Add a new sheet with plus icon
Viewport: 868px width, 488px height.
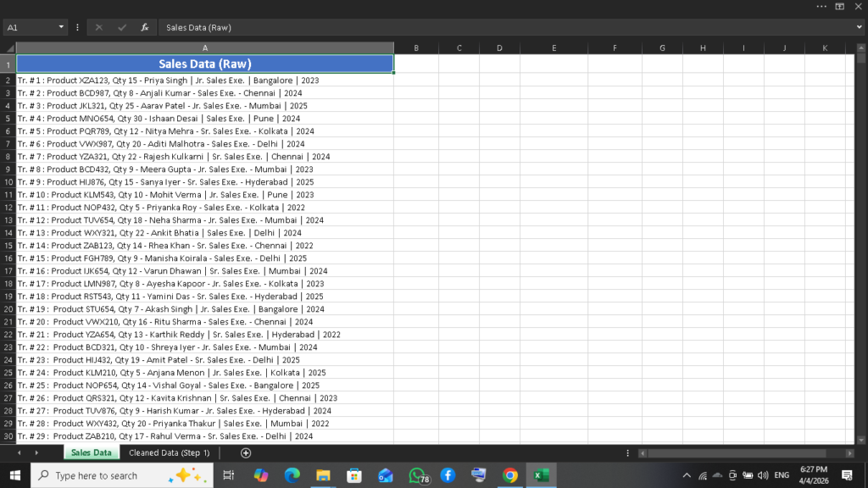[246, 453]
